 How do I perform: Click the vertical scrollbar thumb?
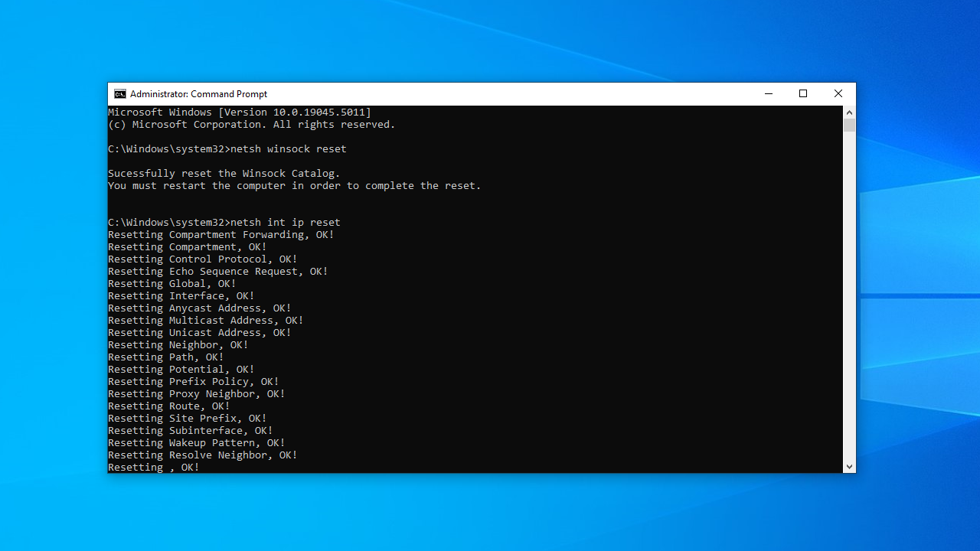click(849, 126)
